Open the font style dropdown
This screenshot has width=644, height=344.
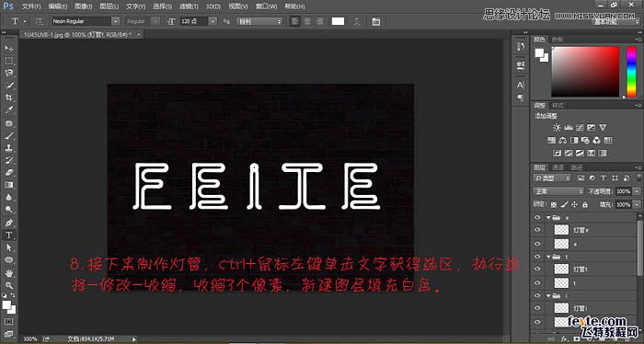click(155, 21)
